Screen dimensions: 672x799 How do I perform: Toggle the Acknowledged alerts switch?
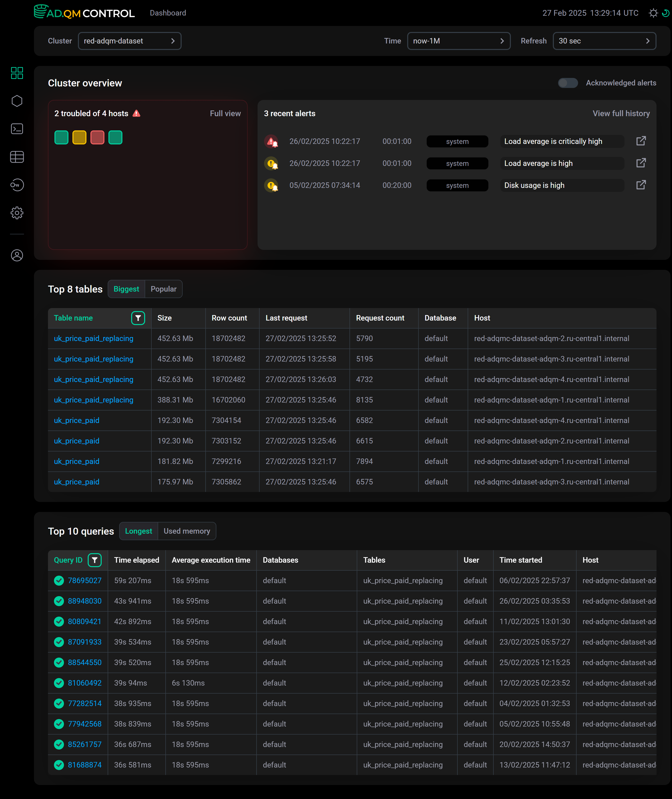point(568,83)
